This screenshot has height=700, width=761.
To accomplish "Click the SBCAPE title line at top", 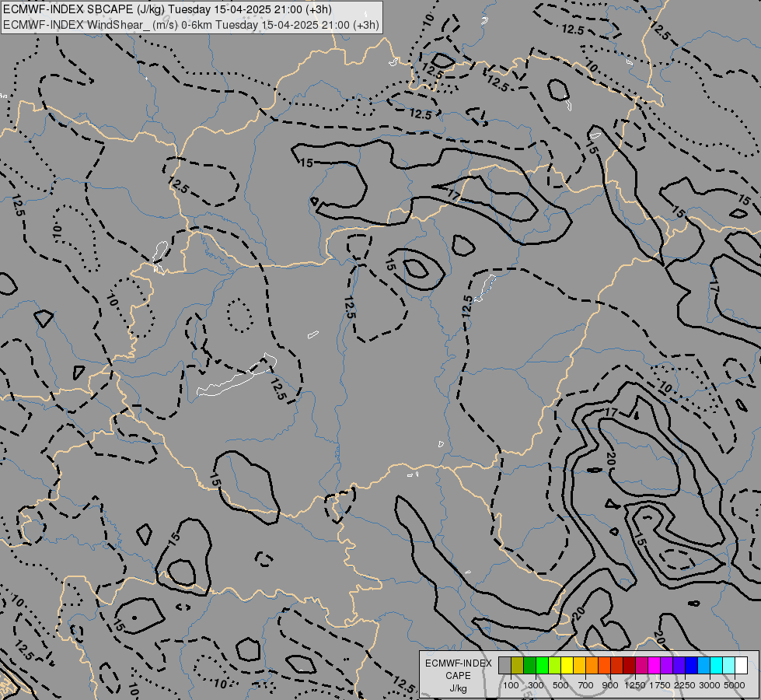I will tap(167, 9).
